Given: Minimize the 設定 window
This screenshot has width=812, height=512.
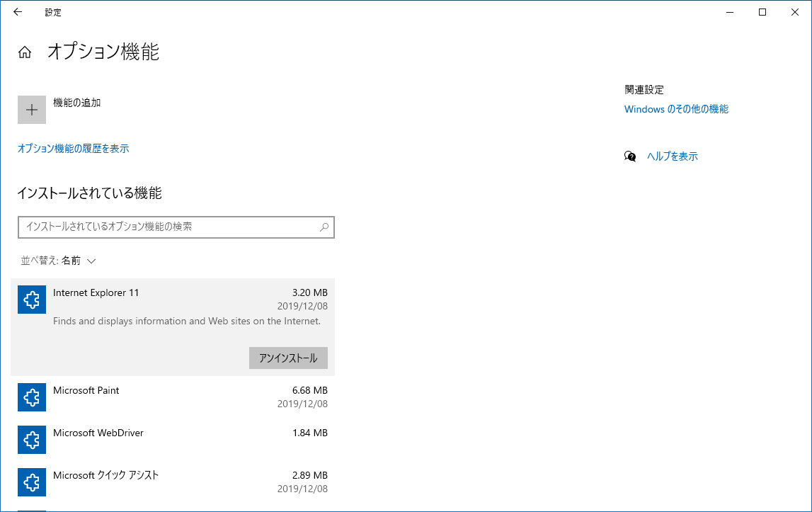Looking at the screenshot, I should point(730,12).
